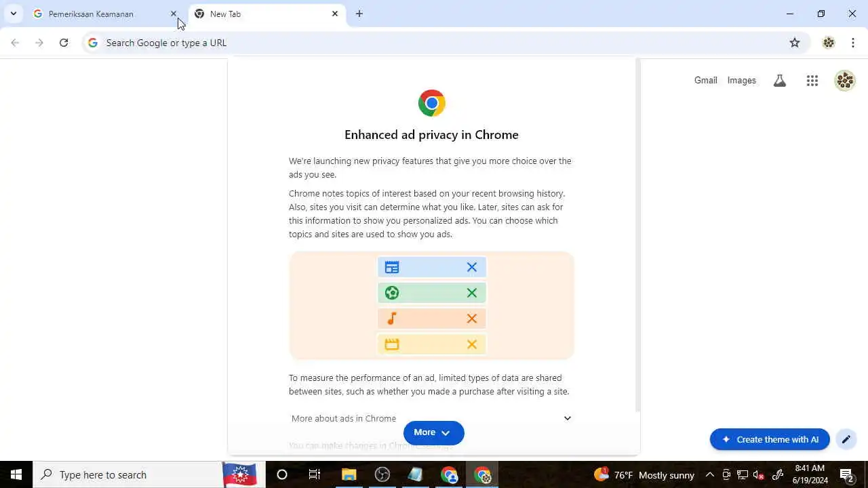Click the Google account avatar

tap(845, 81)
